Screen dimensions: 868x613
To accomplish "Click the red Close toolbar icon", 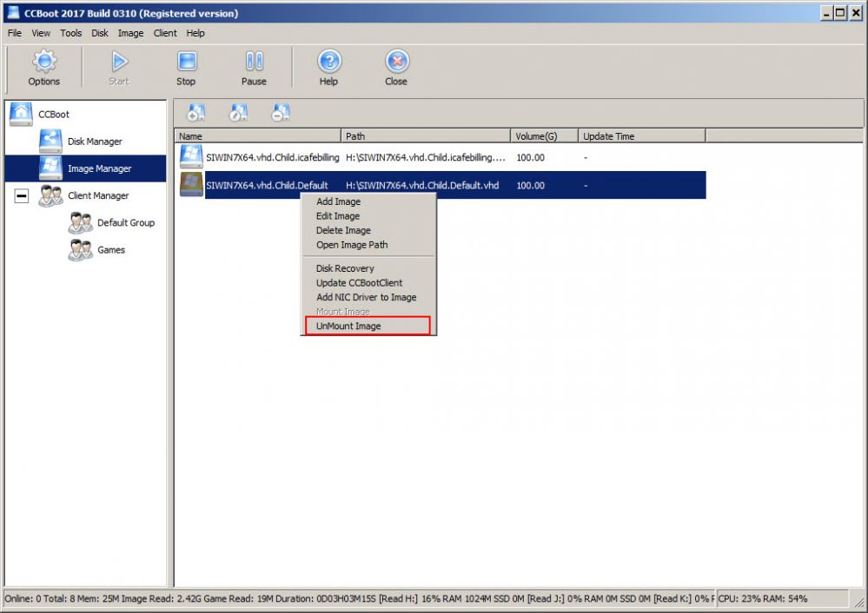I will tap(397, 62).
